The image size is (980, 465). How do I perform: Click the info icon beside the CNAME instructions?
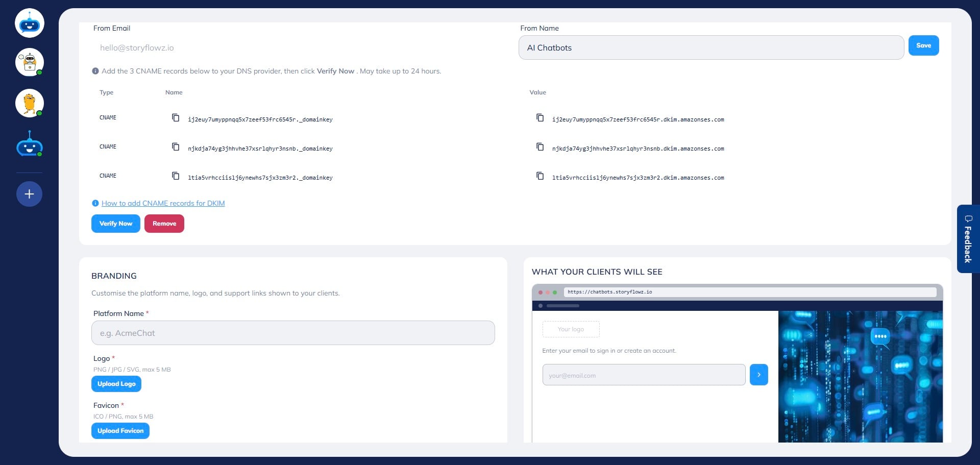95,71
